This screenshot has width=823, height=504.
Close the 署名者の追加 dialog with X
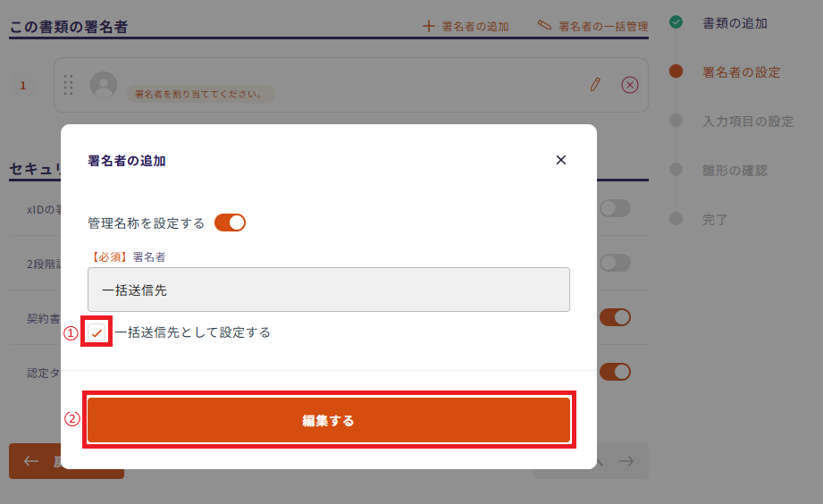pos(561,160)
